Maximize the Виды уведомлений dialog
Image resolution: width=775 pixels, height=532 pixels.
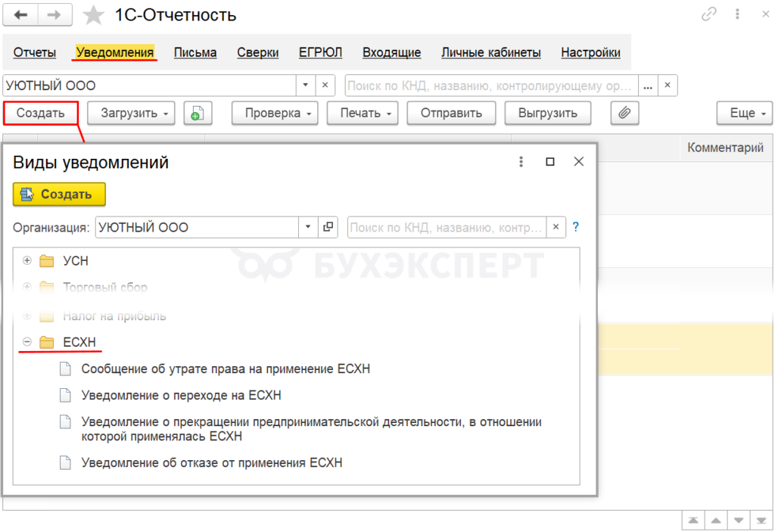[x=549, y=162]
